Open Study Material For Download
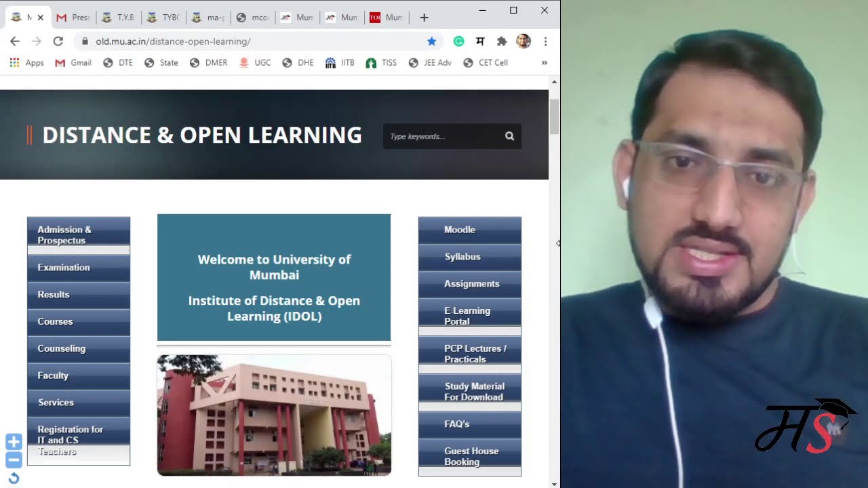The width and height of the screenshot is (868, 488). [x=470, y=392]
